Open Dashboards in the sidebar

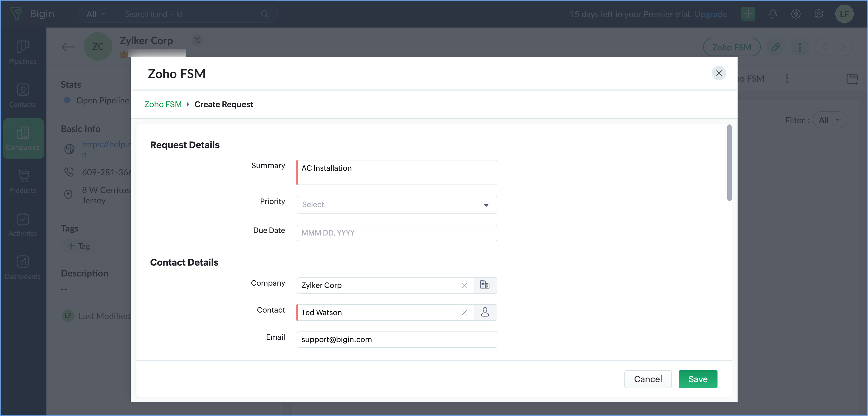click(x=23, y=268)
